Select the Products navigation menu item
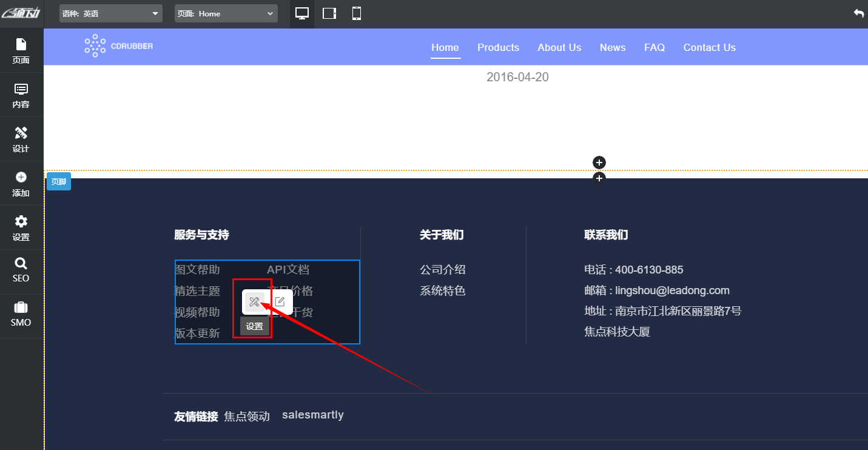Image resolution: width=868 pixels, height=450 pixels. tap(498, 47)
